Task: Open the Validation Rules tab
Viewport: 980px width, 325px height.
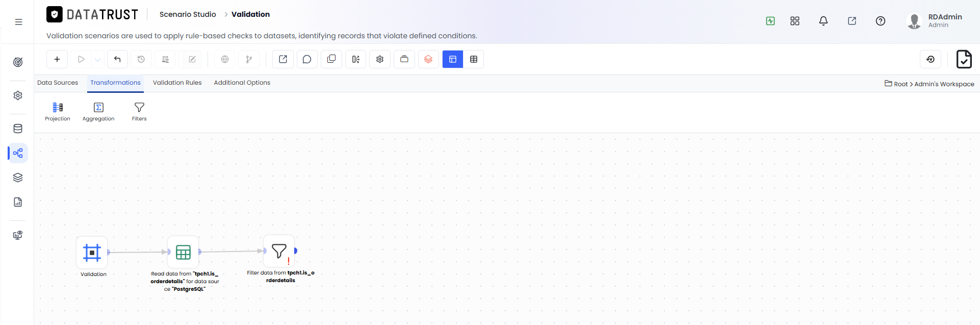Action: tap(177, 83)
